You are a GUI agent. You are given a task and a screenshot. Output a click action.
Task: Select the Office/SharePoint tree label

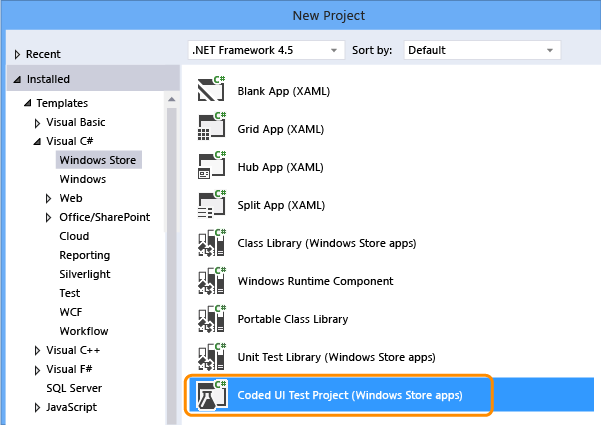[105, 217]
